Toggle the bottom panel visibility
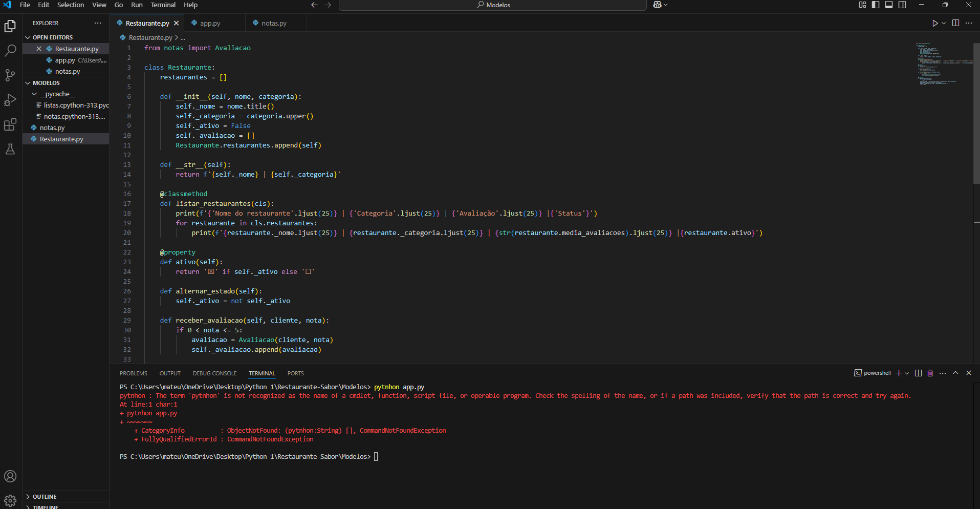Image resolution: width=980 pixels, height=509 pixels. 889,5
